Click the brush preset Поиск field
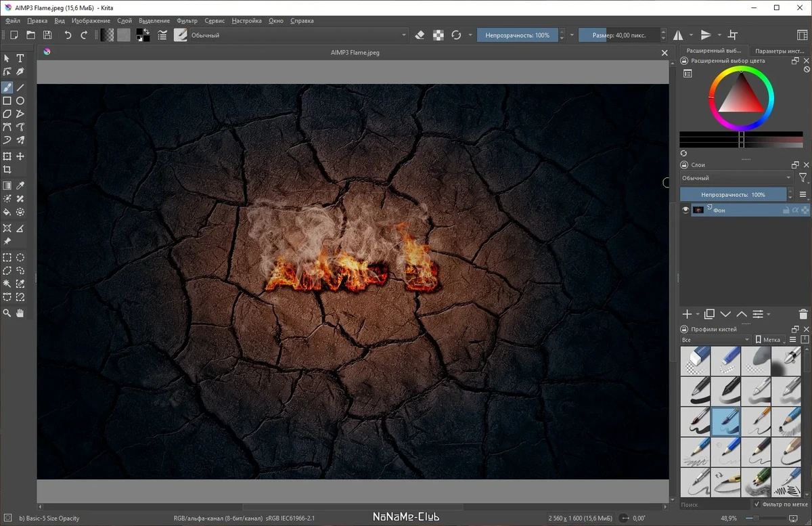The height and width of the screenshot is (526, 812). [715, 504]
